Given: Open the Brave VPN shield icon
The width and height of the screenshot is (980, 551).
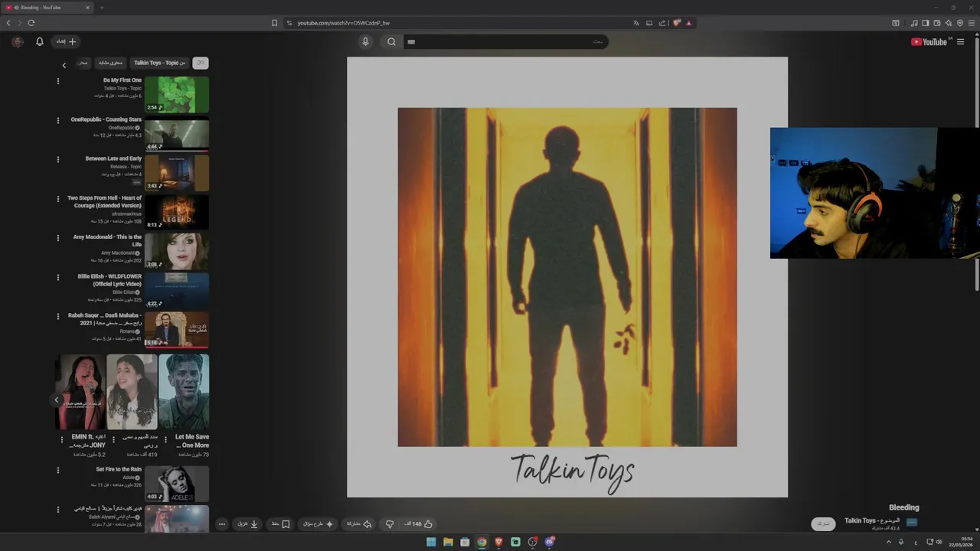Looking at the screenshot, I should click(960, 23).
